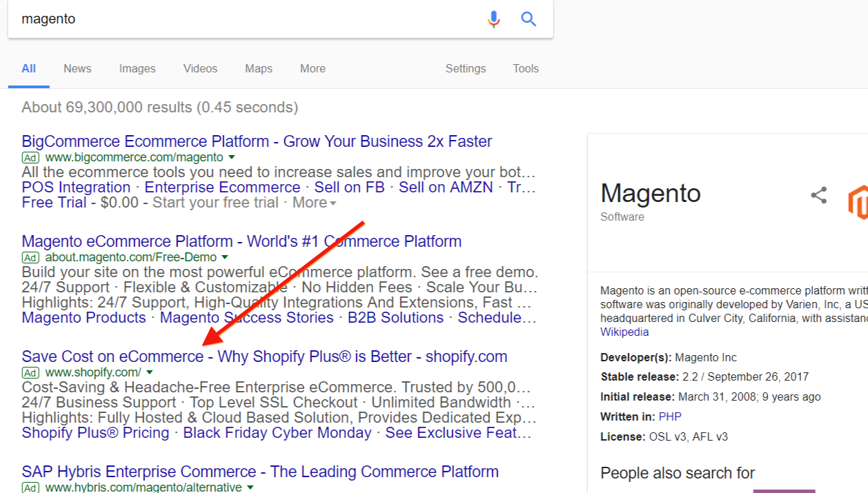Open the Sell on AMZN sitelink
Image resolution: width=868 pixels, height=493 pixels.
coord(446,188)
